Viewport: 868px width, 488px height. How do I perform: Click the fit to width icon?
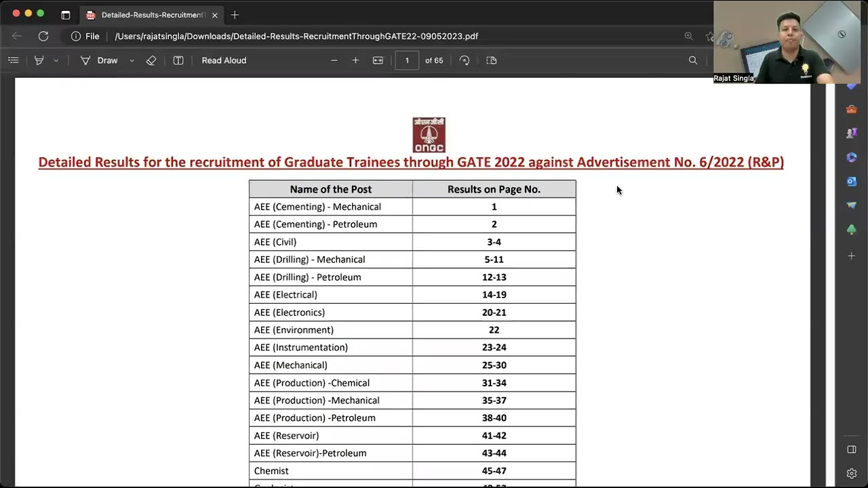point(378,60)
